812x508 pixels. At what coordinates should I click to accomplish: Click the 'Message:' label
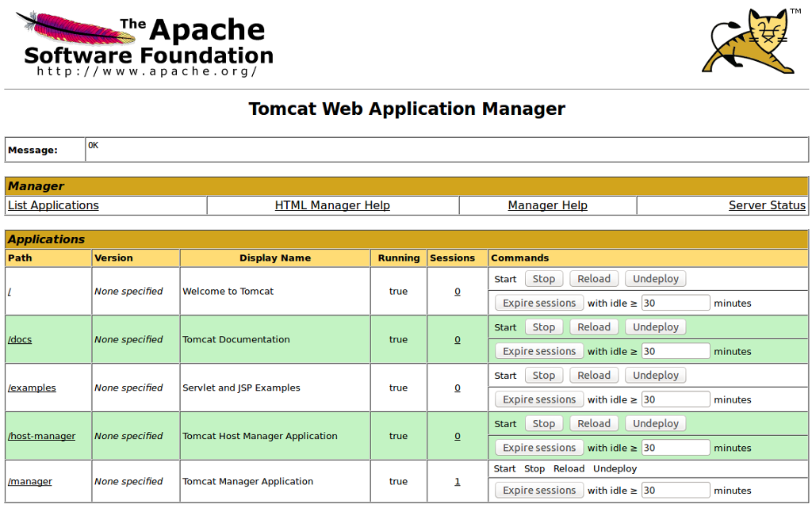[33, 150]
